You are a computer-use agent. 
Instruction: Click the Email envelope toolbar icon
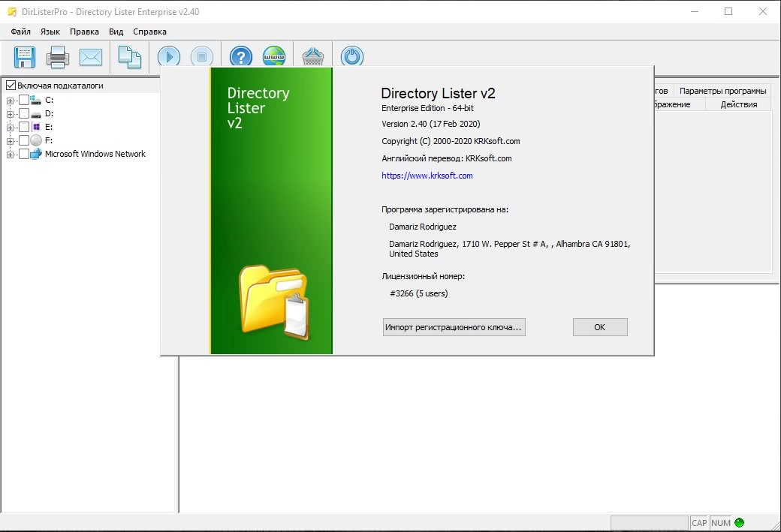[x=91, y=57]
